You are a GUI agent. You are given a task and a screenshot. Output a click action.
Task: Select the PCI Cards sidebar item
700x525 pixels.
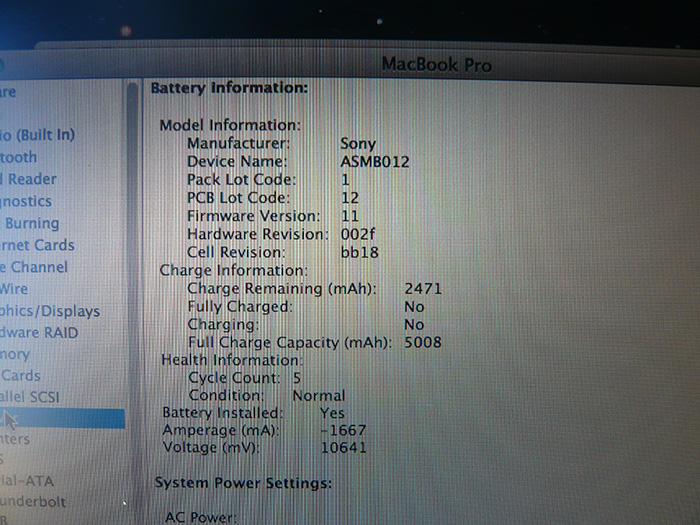click(21, 376)
